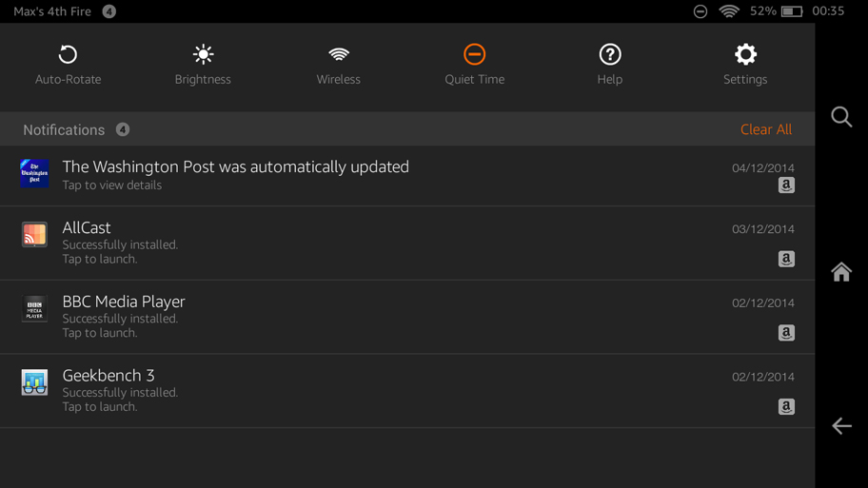
Task: Open Settings gear icon
Action: pos(745,54)
